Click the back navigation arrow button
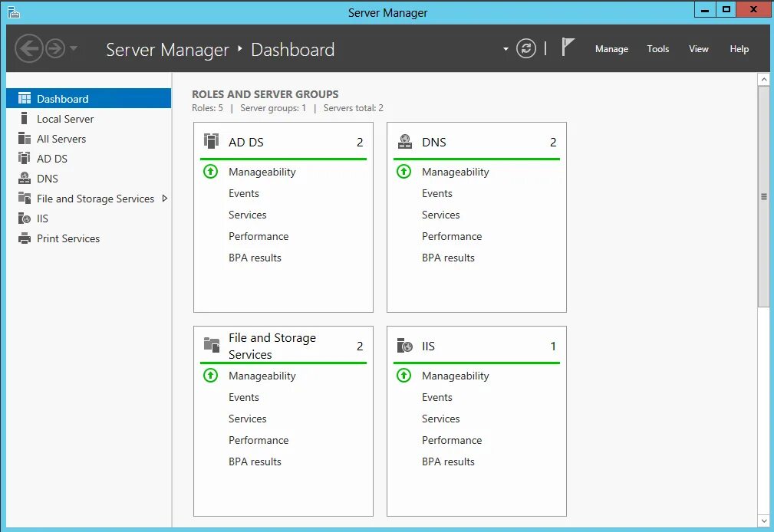Screen dimensions: 774x532 click(28, 49)
